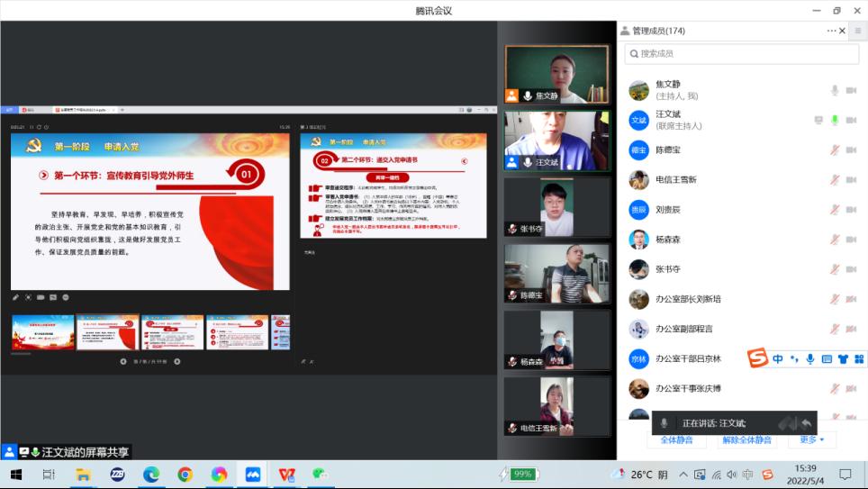The image size is (868, 489).
Task: Select 杨森森 in the member list
Action: pos(667,239)
